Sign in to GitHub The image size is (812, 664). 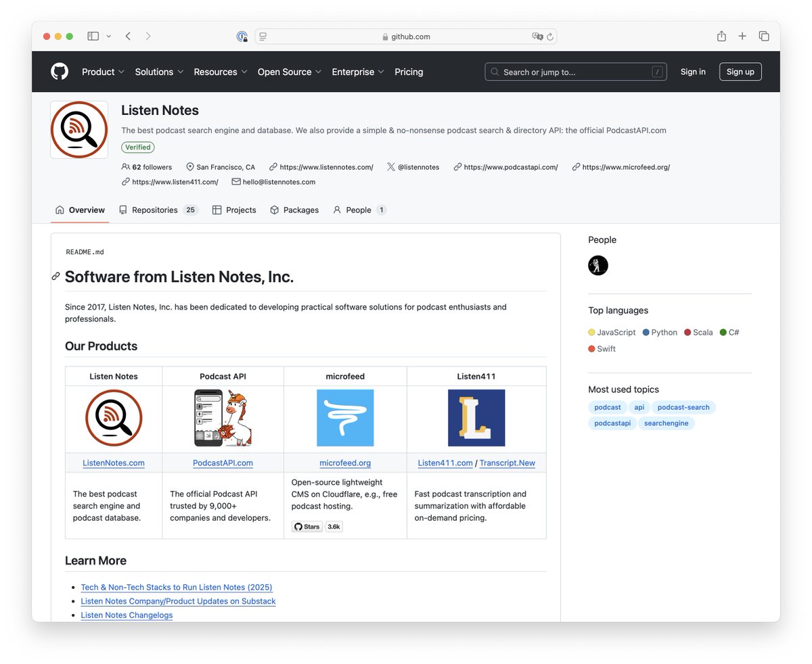point(693,72)
